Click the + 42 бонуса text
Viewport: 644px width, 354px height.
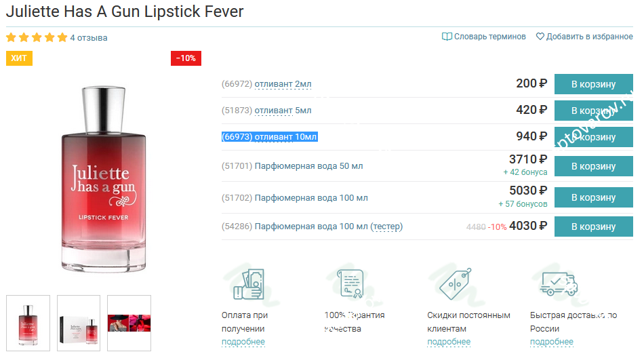[x=525, y=172]
